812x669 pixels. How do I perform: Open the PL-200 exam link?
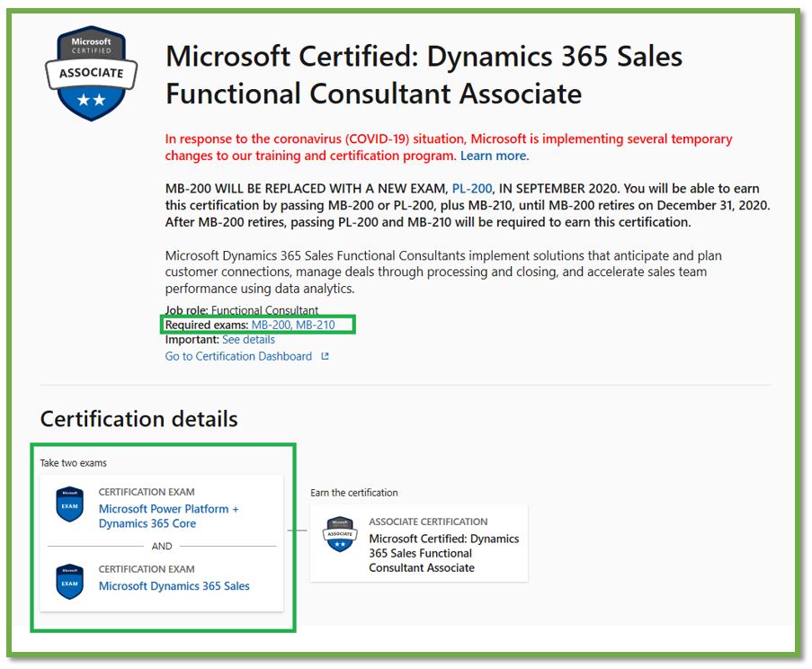pos(472,189)
